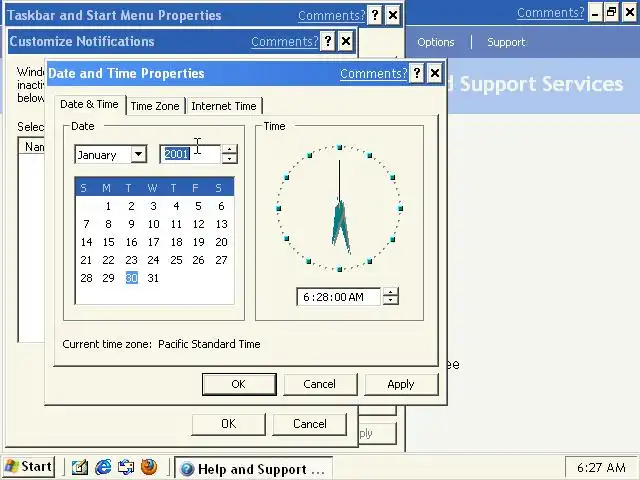Viewport: 640px width, 480px height.
Task: Select day 24 in the calendar
Action: tap(153, 260)
